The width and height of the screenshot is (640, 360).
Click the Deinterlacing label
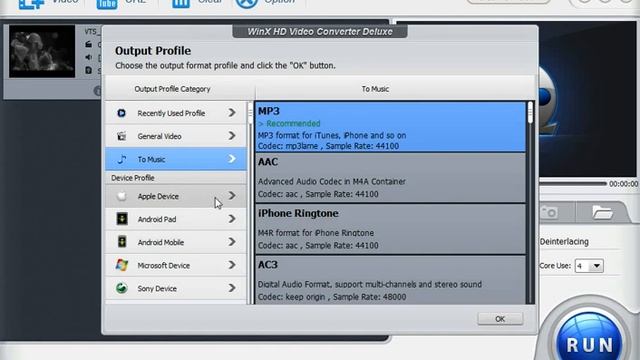564,242
